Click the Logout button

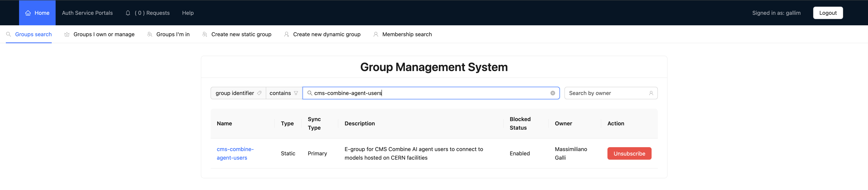828,13
